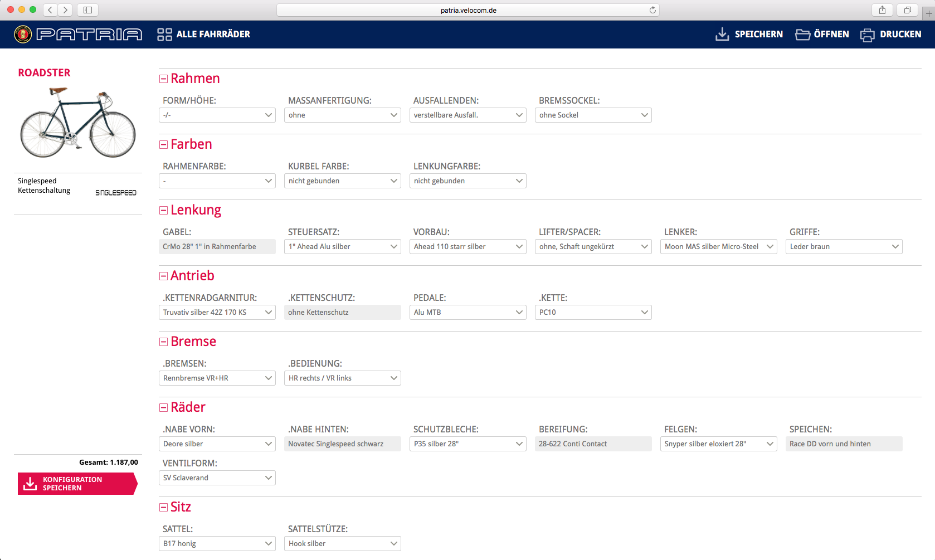Open the Kette PC10 dropdown
This screenshot has height=560, width=935.
coord(593,313)
